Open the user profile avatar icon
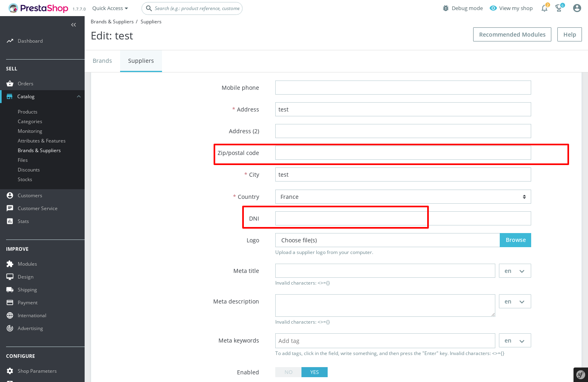Viewport: 588px width, 382px height. click(577, 8)
